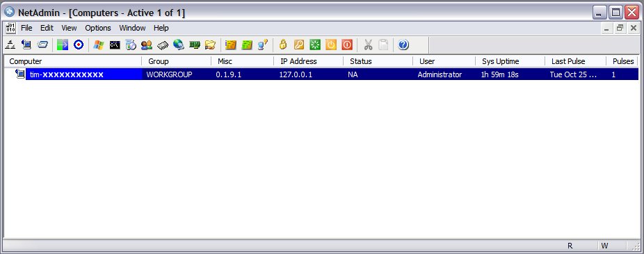Screen dimensions: 644x254
Task: Open the Edit menu
Action: (x=47, y=28)
